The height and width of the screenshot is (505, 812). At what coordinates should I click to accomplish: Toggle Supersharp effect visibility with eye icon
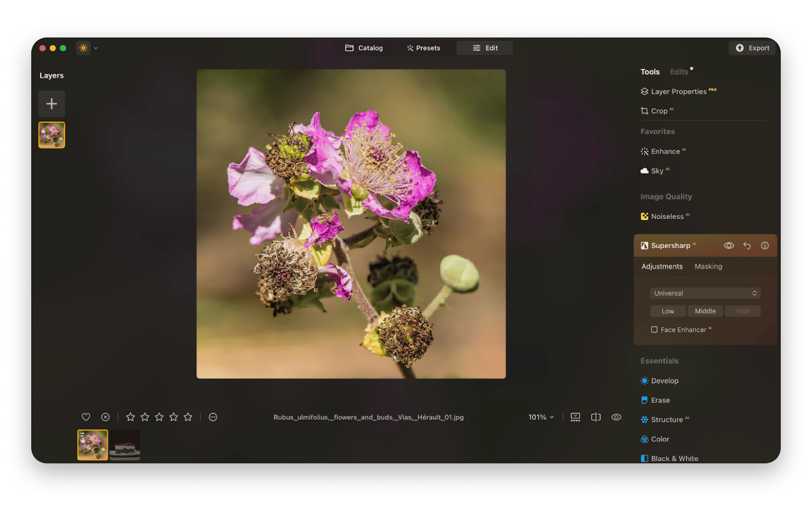coord(729,245)
